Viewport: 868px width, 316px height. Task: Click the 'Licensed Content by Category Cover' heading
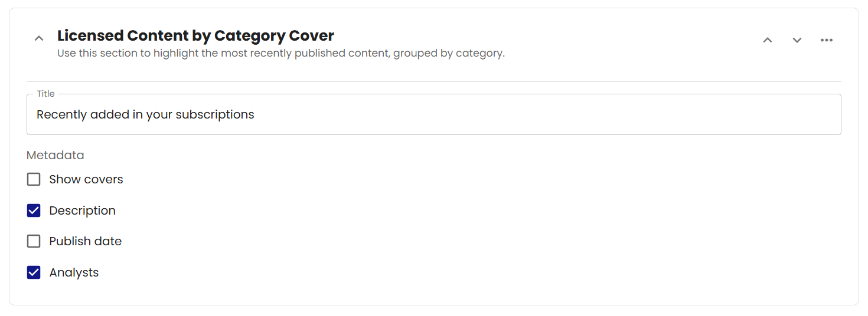pyautogui.click(x=195, y=35)
